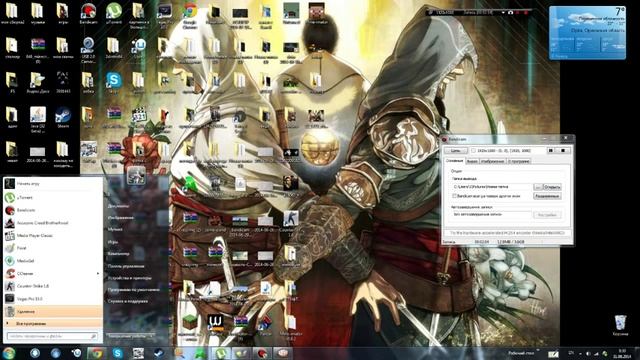Click the Bandicam output folder path field
This screenshot has width=640, height=360.
[492, 187]
